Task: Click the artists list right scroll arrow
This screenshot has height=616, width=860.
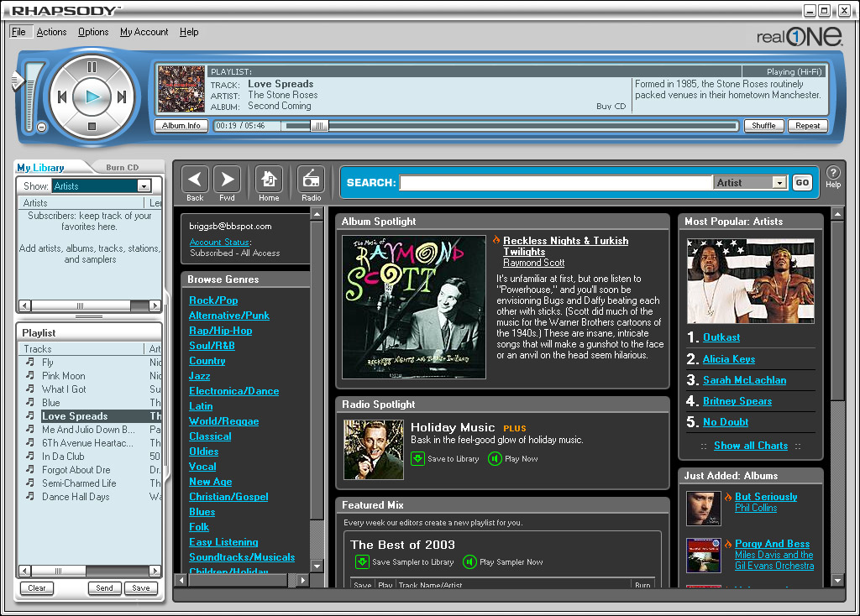Action: tap(155, 305)
